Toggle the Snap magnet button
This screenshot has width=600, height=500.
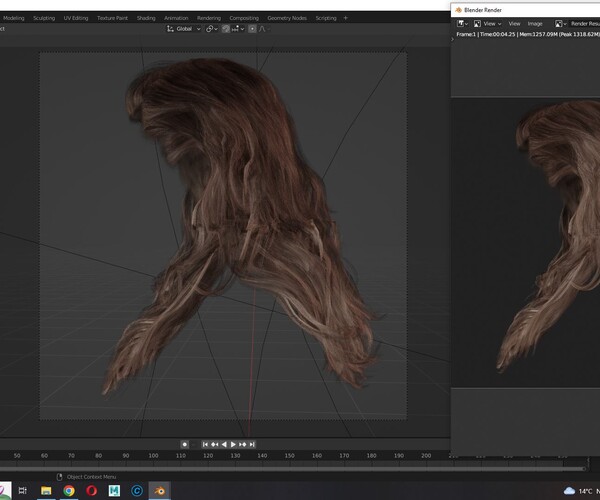pyautogui.click(x=226, y=29)
